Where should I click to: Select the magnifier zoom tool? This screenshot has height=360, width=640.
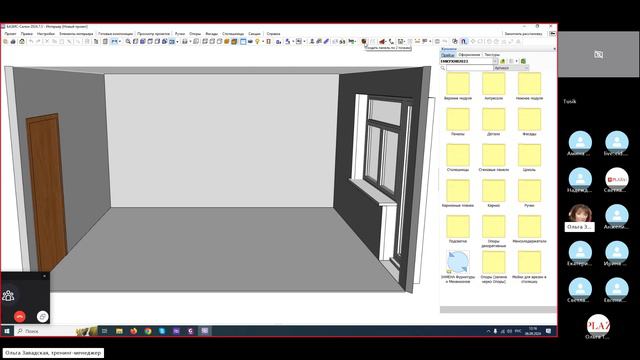(128, 42)
